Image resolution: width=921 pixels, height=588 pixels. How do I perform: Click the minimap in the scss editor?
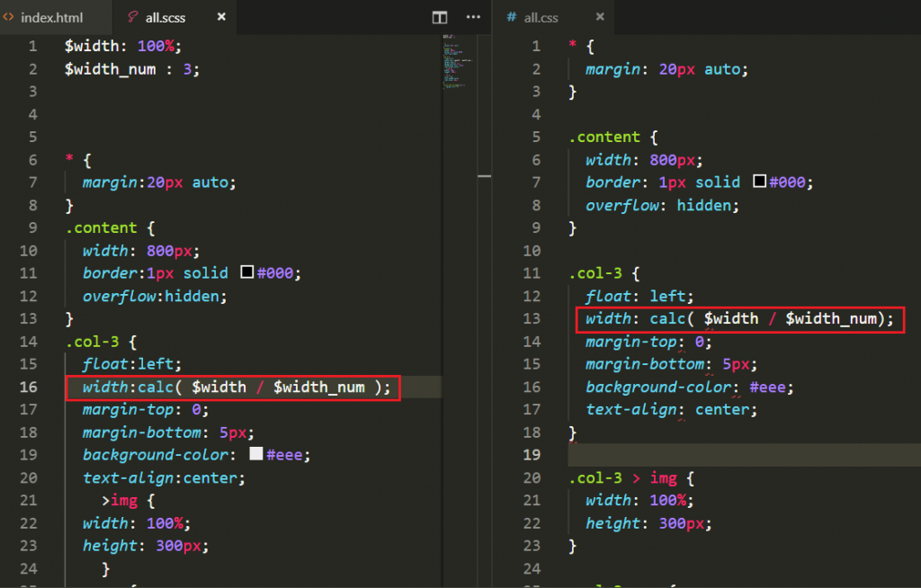[458, 62]
